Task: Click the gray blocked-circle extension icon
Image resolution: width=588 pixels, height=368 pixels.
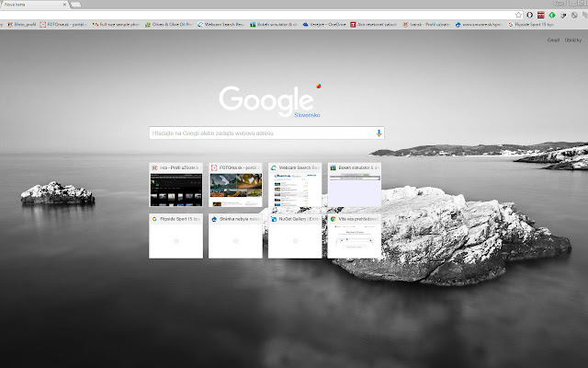Action: [574, 15]
